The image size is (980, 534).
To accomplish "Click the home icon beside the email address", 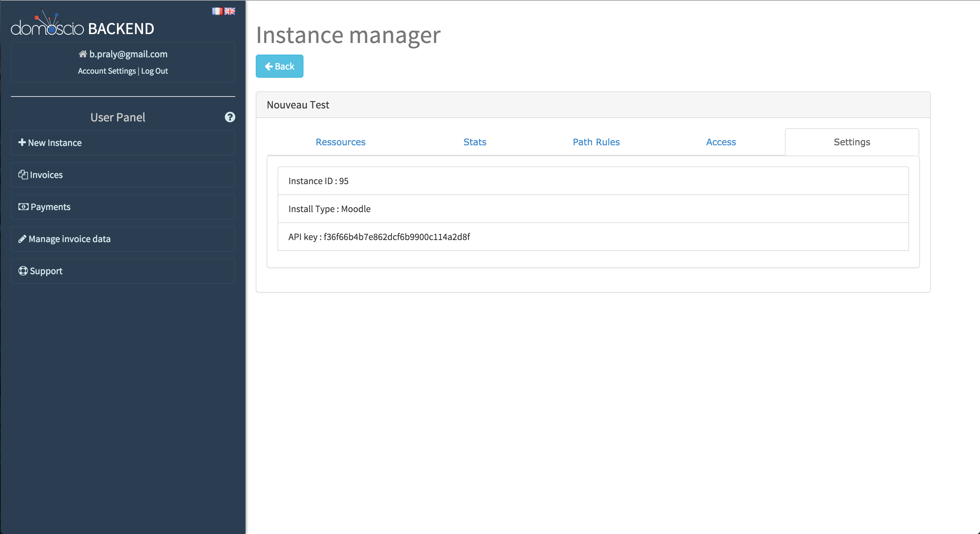I will point(83,54).
